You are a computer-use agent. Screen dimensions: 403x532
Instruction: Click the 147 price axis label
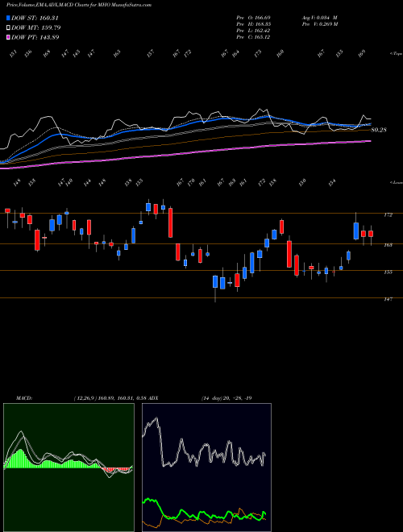pyautogui.click(x=388, y=299)
